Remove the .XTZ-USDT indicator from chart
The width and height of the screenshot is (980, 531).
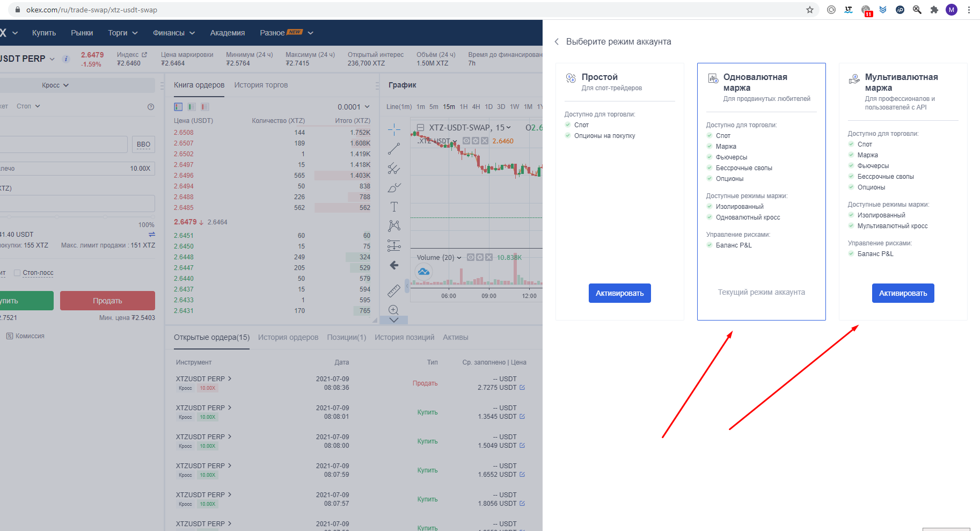click(485, 141)
